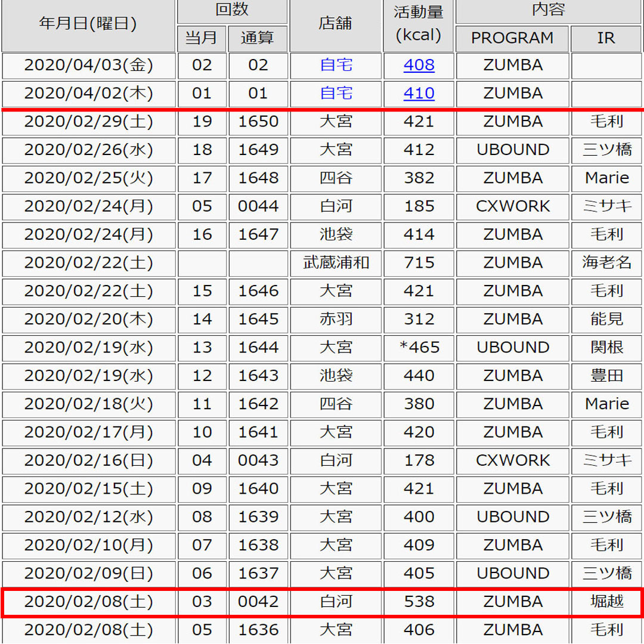Select the 年月日(曜日) column header
This screenshot has height=644, width=644.
[88, 24]
